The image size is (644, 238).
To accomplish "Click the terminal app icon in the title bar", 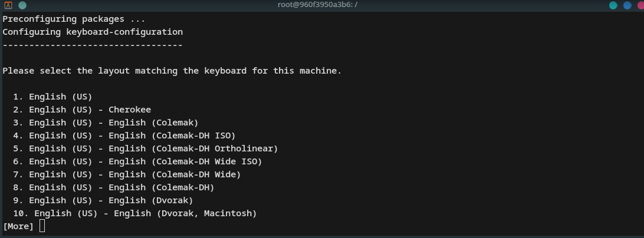I will coord(8,5).
